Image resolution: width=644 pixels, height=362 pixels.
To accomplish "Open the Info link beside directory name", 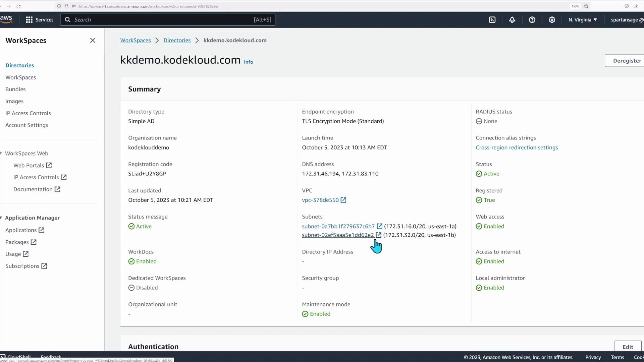I will pyautogui.click(x=248, y=62).
